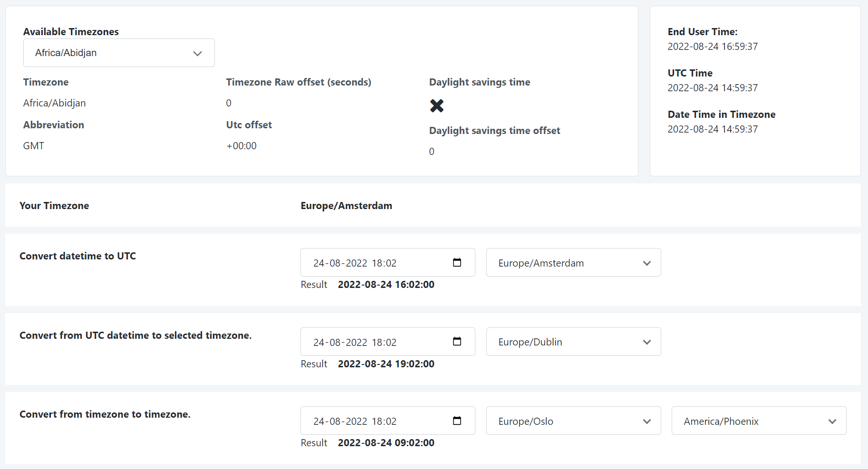Select the result value 2022-08-24 16:02:00

click(x=386, y=285)
